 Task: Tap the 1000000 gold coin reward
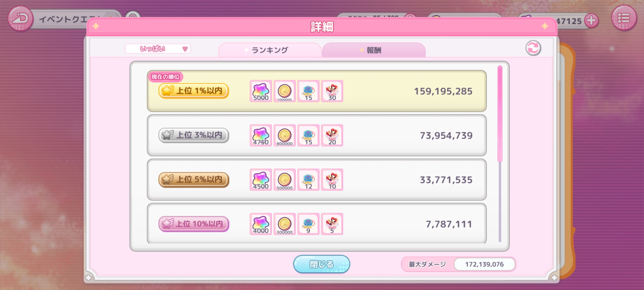point(285,91)
